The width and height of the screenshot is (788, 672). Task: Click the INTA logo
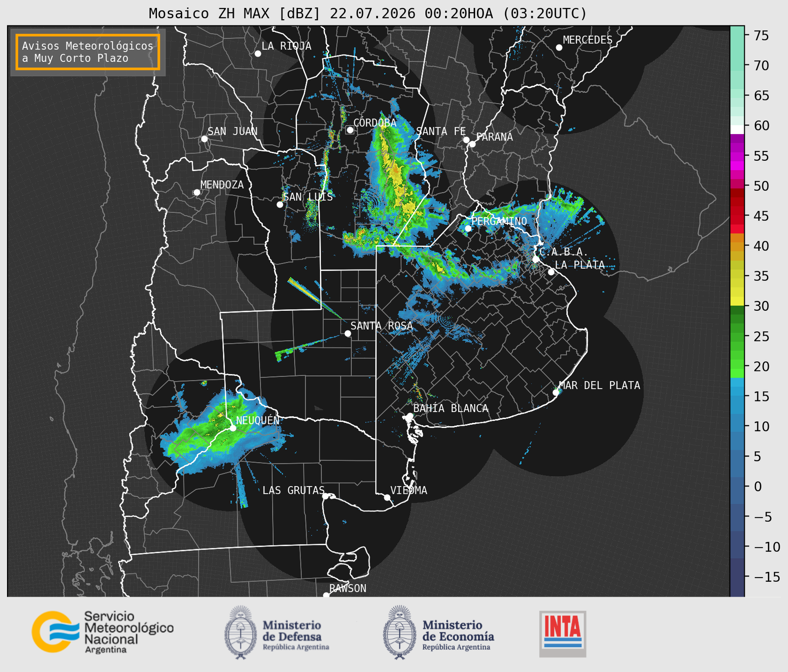pyautogui.click(x=563, y=634)
